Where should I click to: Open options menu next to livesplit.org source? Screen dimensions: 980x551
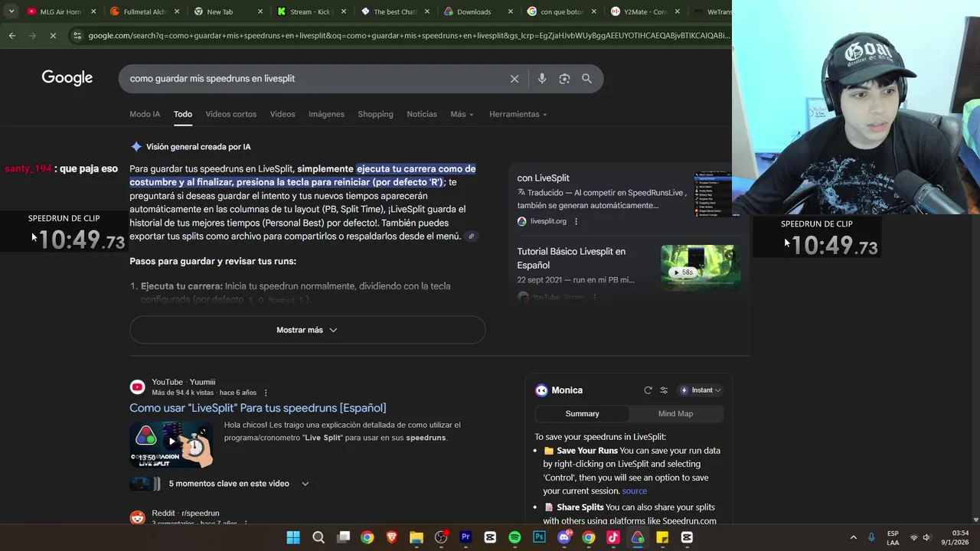click(x=576, y=221)
